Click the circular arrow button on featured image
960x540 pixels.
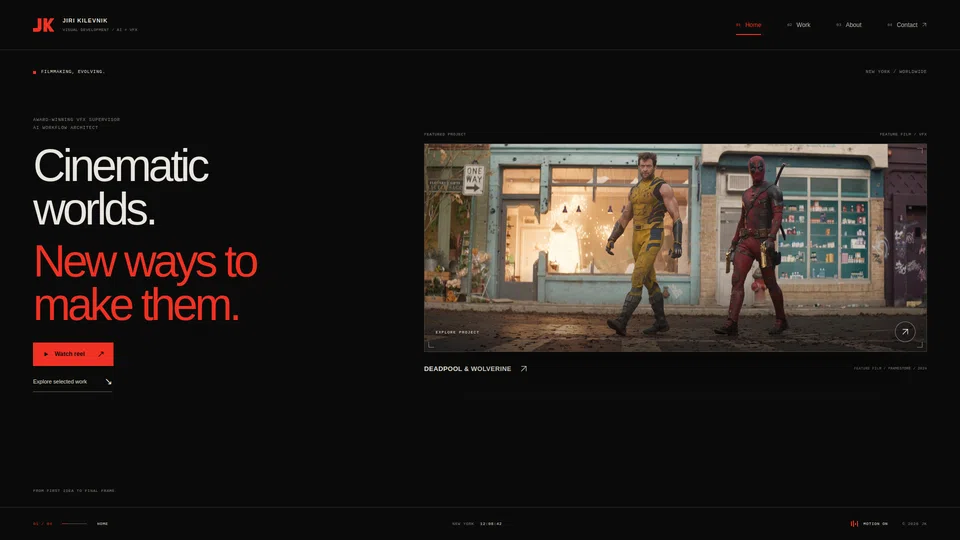tap(905, 332)
